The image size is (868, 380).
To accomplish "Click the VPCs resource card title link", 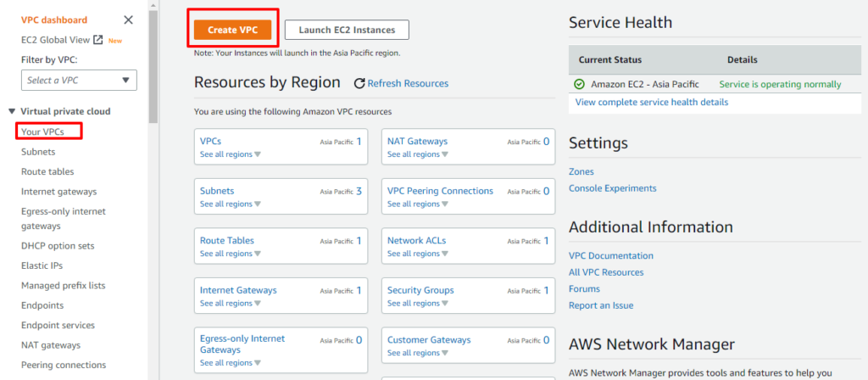I will [210, 142].
